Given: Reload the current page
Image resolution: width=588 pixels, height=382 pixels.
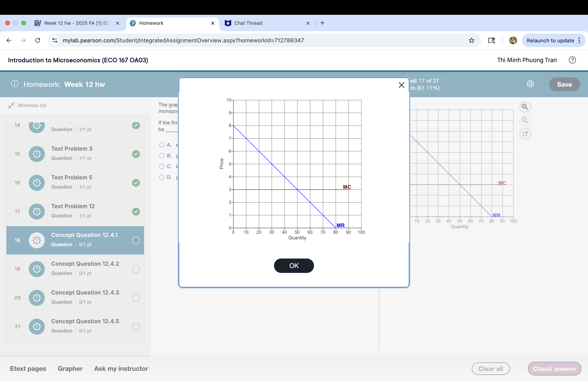Looking at the screenshot, I should 38,40.
